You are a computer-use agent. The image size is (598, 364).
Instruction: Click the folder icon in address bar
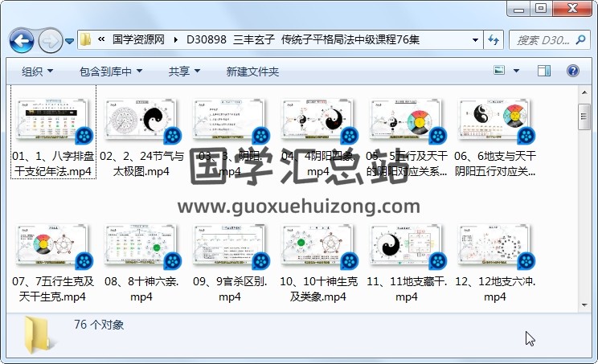86,39
